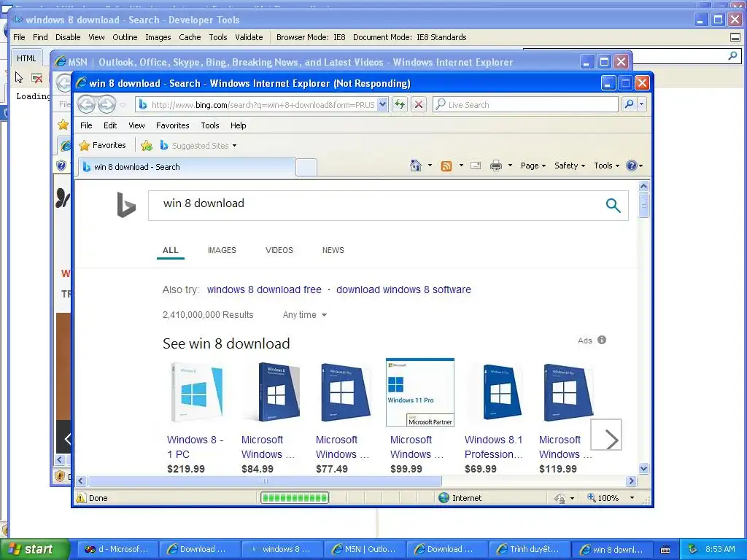Open the recent pages dropdown arrow
The image size is (747, 560).
[123, 105]
